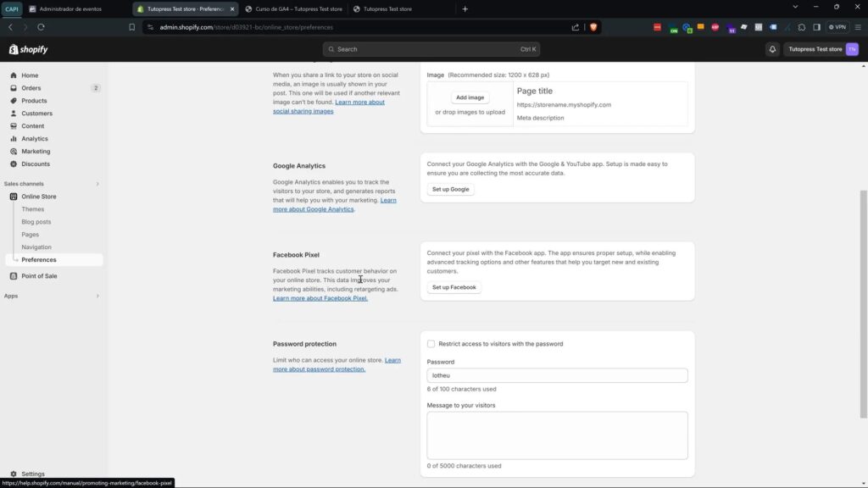This screenshot has width=868, height=488.
Task: Expand the Sales channels section
Action: tap(97, 184)
